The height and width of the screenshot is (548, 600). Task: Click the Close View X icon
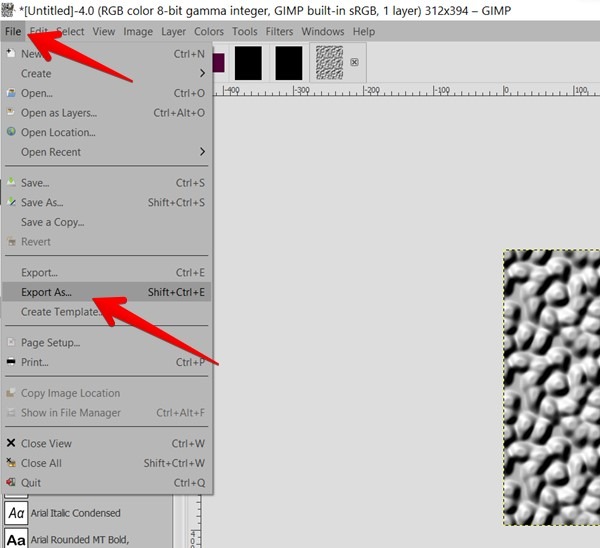(11, 443)
